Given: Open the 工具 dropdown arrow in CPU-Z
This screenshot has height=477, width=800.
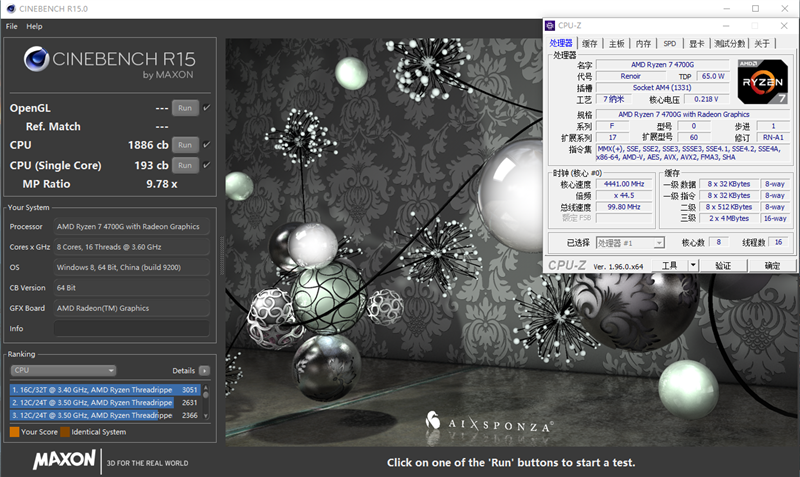Looking at the screenshot, I should (694, 266).
